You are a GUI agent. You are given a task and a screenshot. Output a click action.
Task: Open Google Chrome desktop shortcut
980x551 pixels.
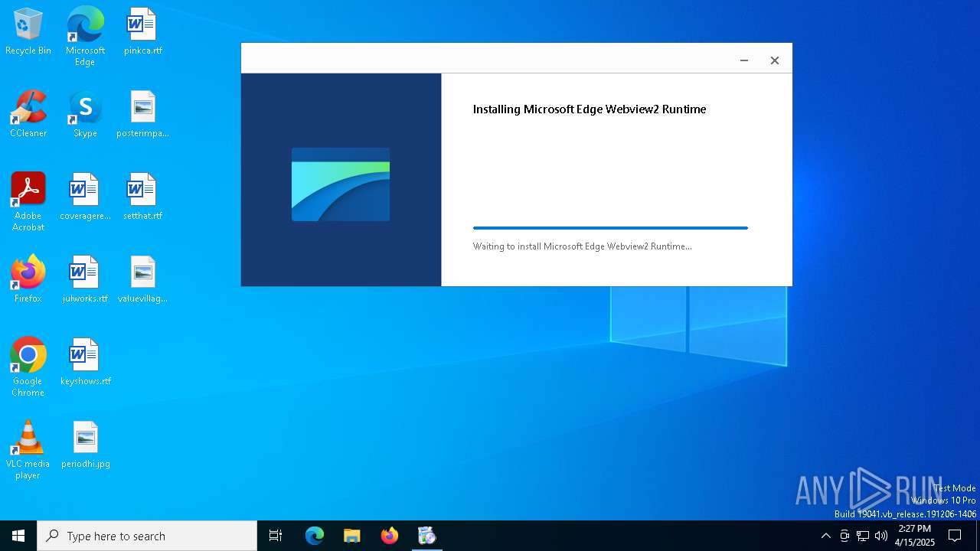click(x=28, y=367)
